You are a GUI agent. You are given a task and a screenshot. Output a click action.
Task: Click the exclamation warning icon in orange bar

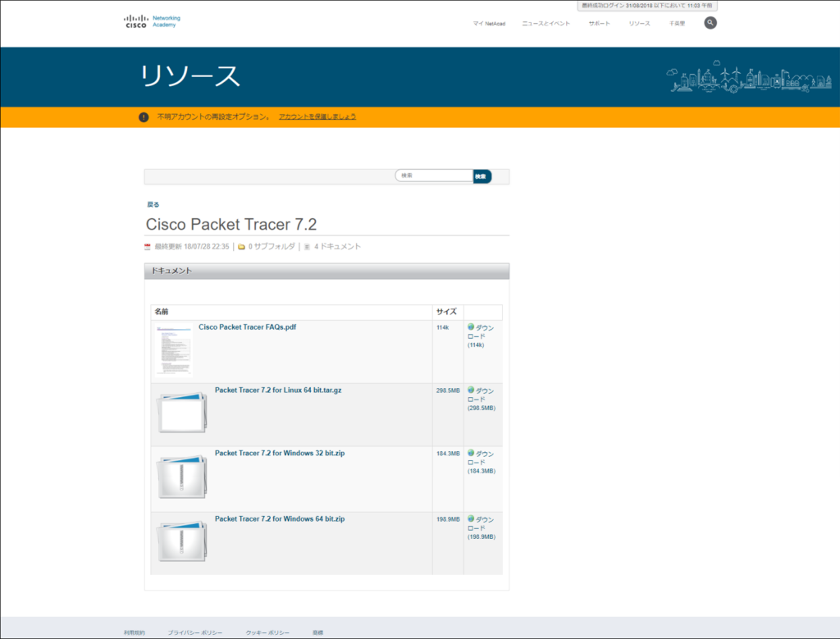(144, 116)
